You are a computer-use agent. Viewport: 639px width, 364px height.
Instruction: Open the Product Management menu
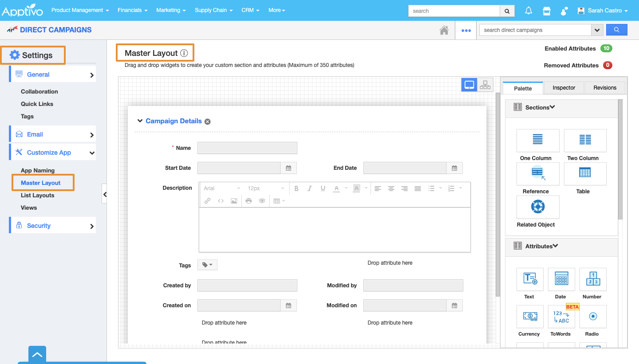point(80,10)
